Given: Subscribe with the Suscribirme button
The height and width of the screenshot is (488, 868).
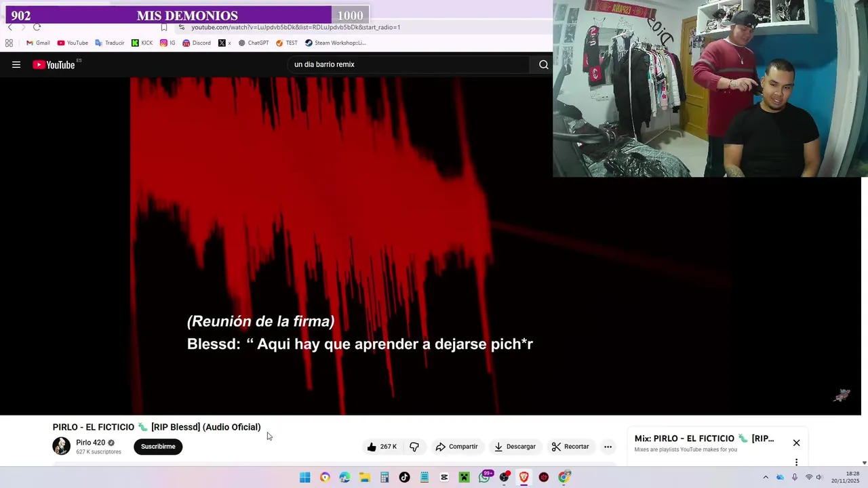Looking at the screenshot, I should [x=158, y=447].
